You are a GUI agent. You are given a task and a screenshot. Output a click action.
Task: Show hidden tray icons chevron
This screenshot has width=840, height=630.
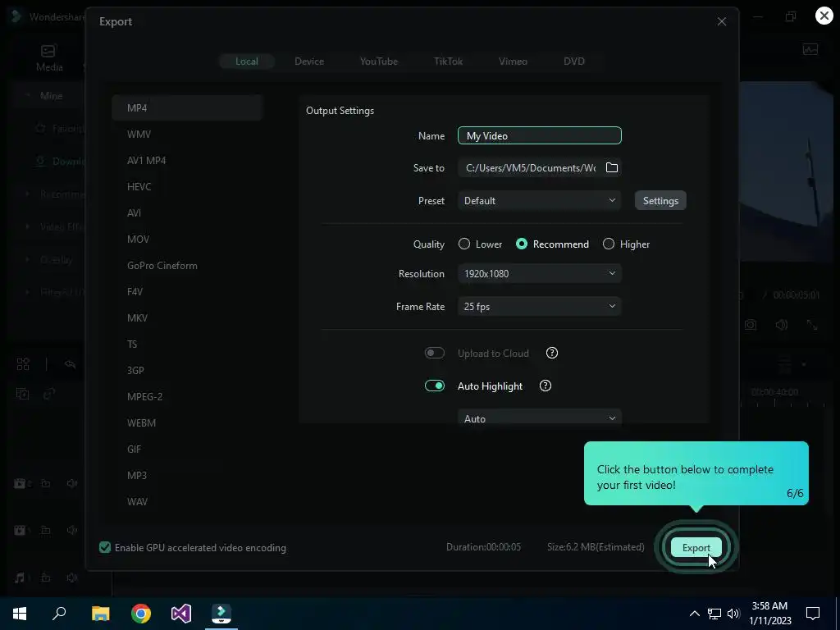[x=694, y=614]
